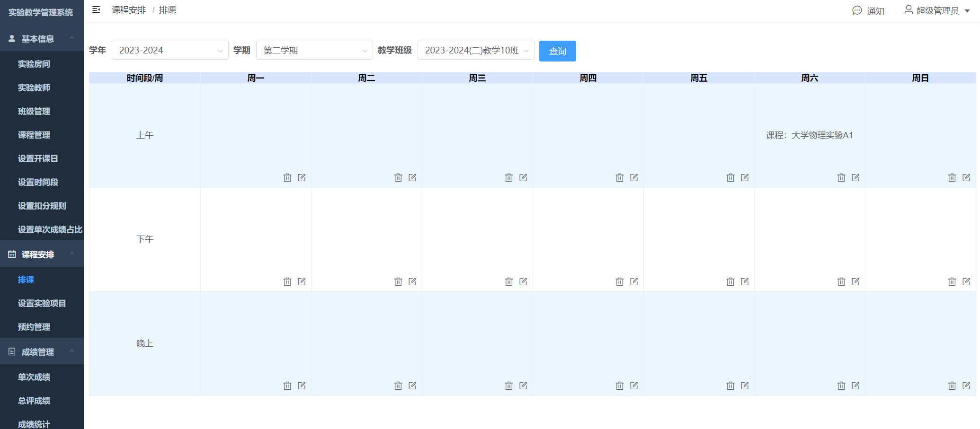Edit the 周四 上午 schedule entry
Screen dimensions: 980x429
(634, 177)
